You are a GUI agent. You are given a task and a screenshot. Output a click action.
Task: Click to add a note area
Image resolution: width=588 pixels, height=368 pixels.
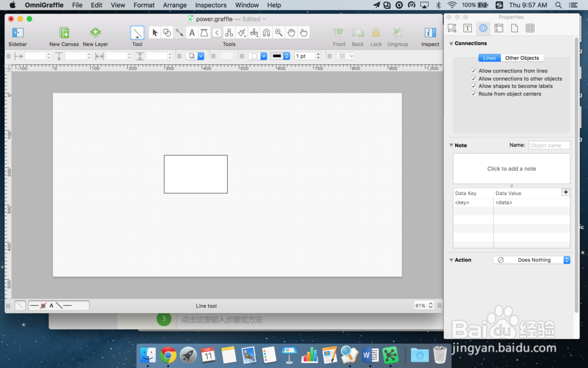tap(512, 168)
